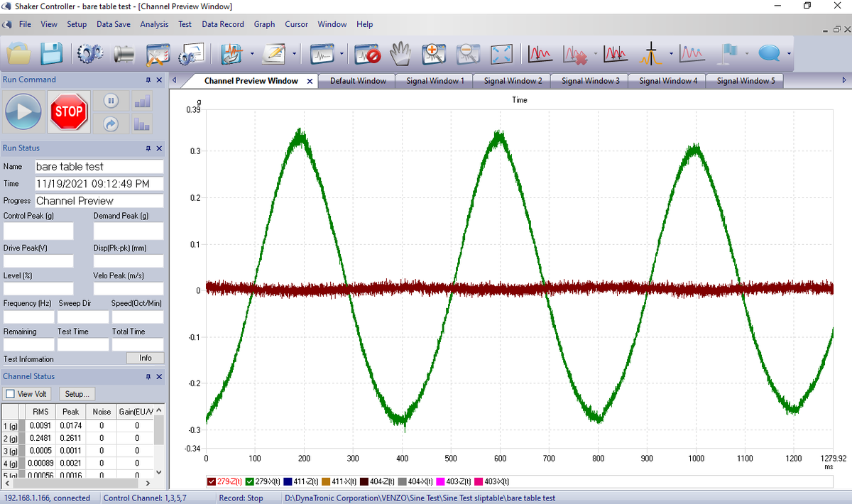
Task: Click the hand pan tool icon
Action: pos(402,53)
